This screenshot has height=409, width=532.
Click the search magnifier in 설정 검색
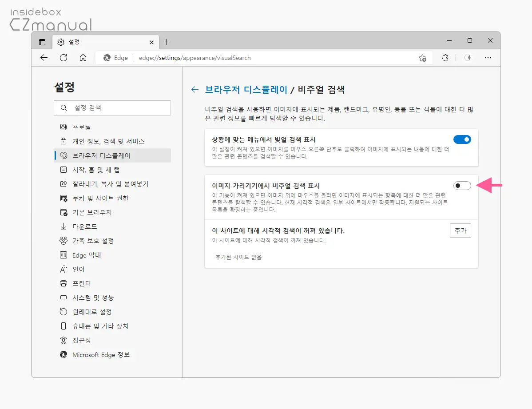click(x=64, y=107)
